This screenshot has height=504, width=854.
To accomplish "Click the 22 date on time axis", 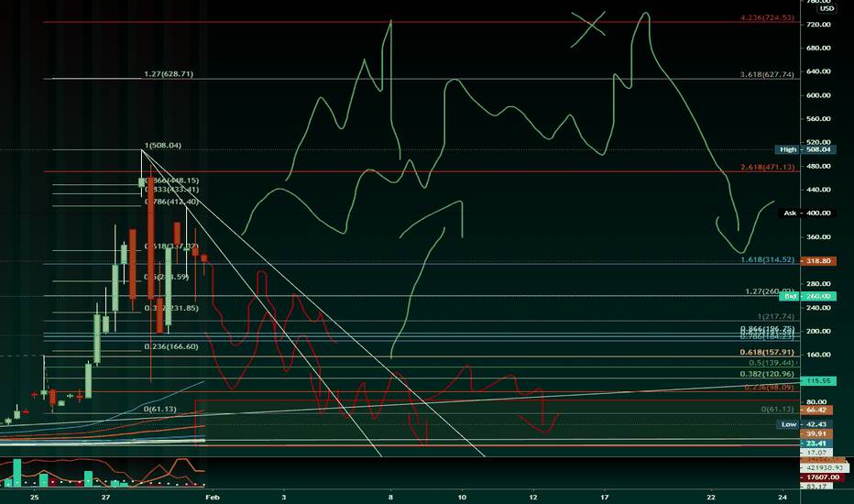I will tap(711, 497).
